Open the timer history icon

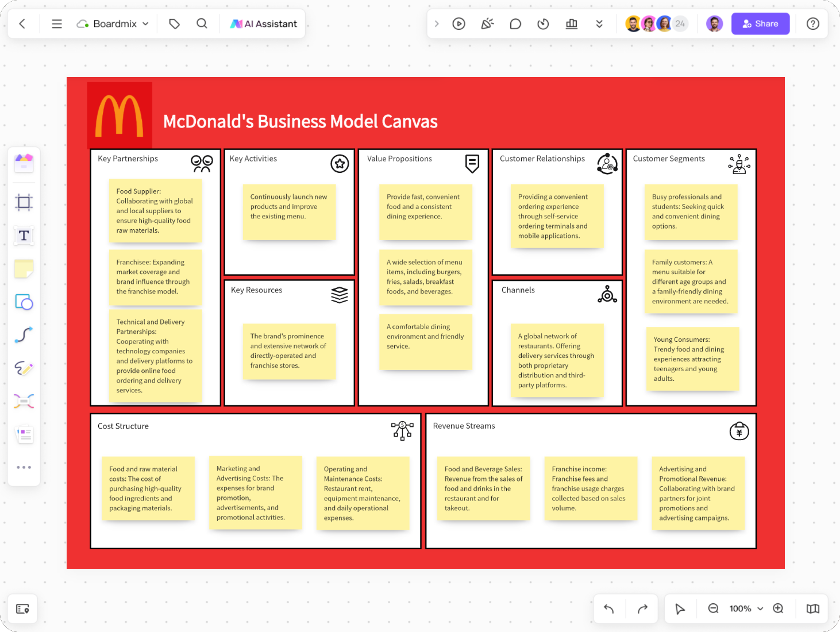543,24
